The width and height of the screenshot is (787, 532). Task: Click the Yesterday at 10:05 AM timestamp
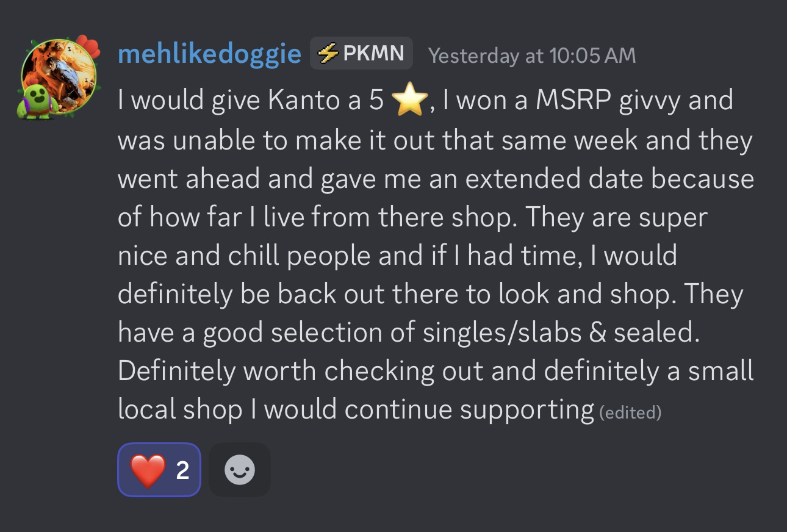tap(531, 56)
